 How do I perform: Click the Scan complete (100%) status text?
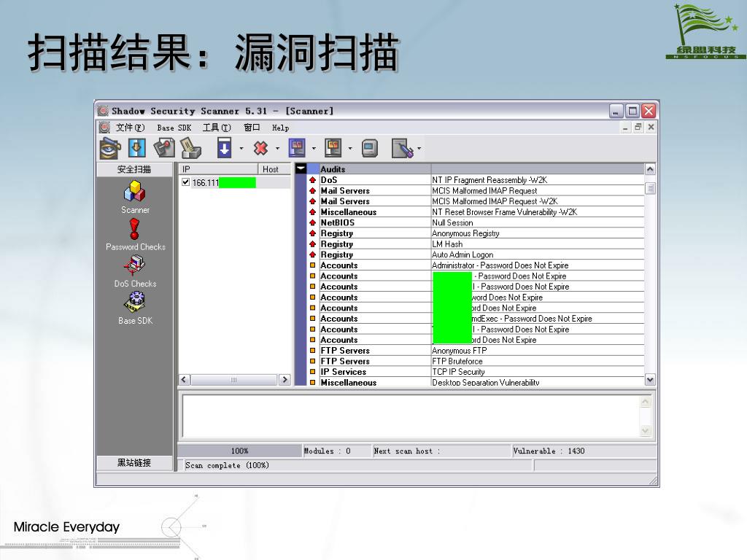coord(228,465)
